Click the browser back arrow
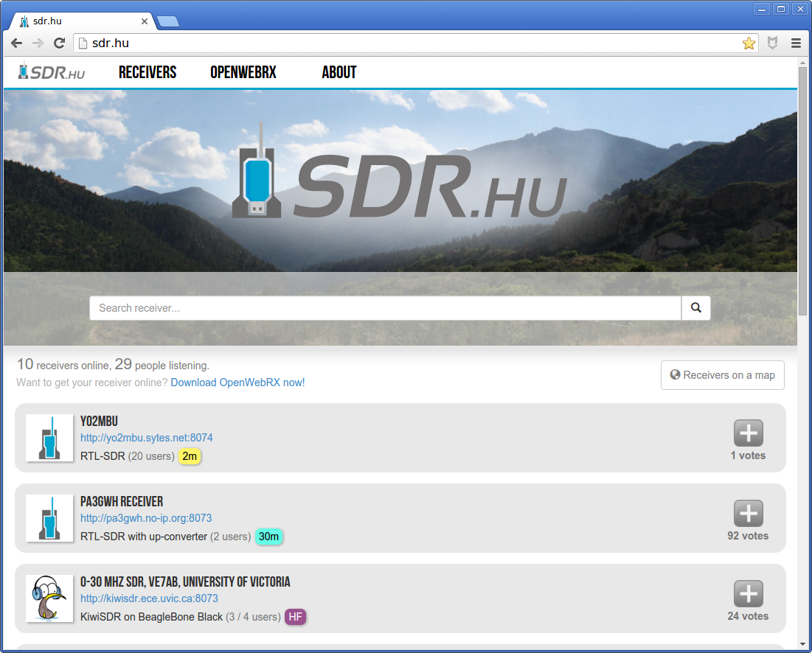The height and width of the screenshot is (653, 812). pos(16,43)
